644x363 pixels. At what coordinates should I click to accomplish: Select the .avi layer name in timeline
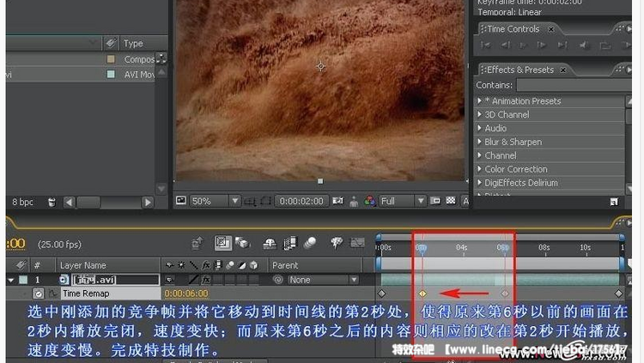[115, 280]
